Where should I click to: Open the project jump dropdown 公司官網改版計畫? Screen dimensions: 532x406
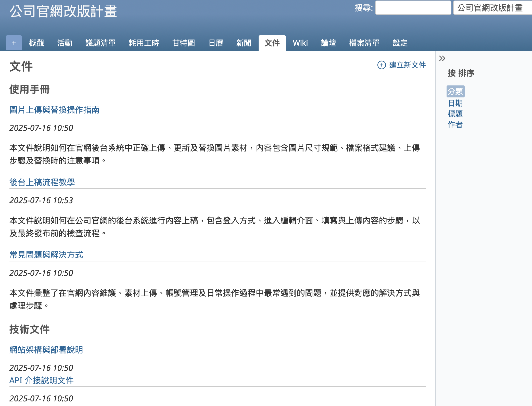tap(492, 8)
